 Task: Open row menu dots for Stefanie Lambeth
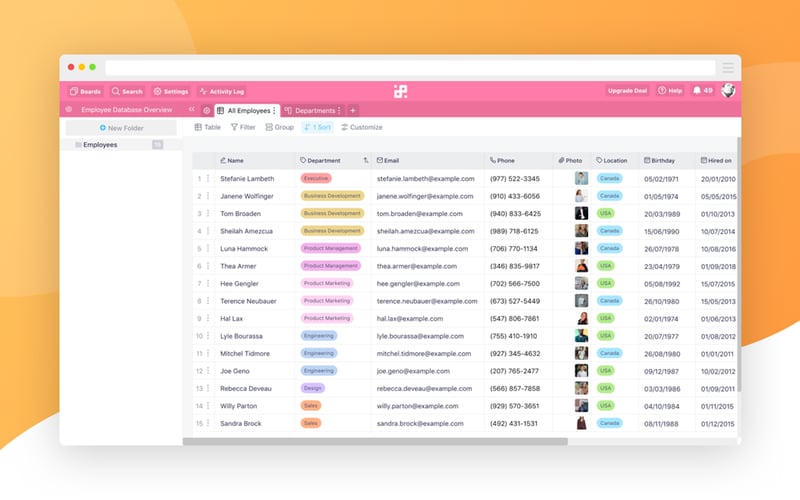point(208,179)
